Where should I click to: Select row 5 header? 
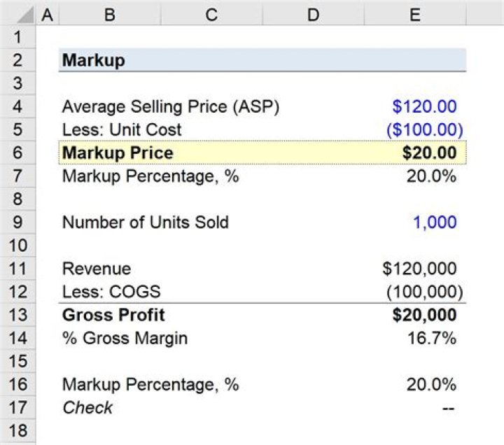(17, 129)
